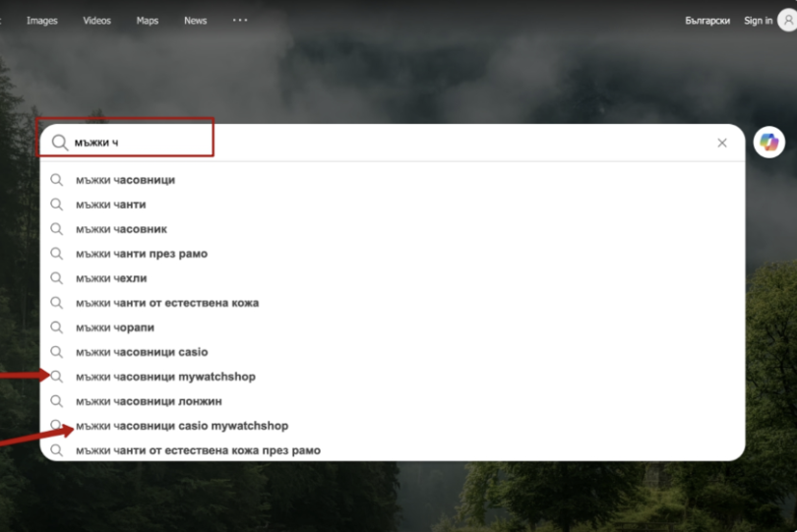Image resolution: width=797 pixels, height=532 pixels.
Task: Click search icon beside мъжки часовници suggestion
Action: (x=57, y=180)
